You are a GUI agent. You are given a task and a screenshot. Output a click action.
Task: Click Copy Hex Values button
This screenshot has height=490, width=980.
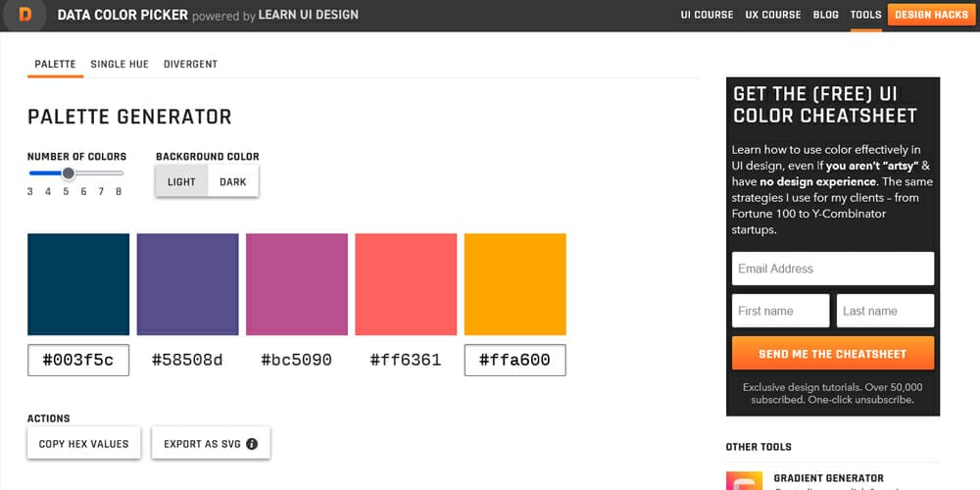[83, 443]
